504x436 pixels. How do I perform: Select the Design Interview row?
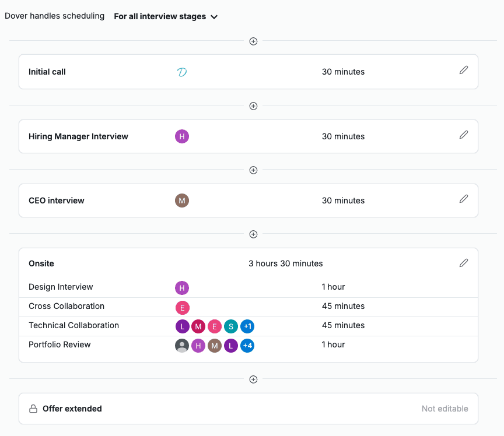pyautogui.click(x=61, y=287)
